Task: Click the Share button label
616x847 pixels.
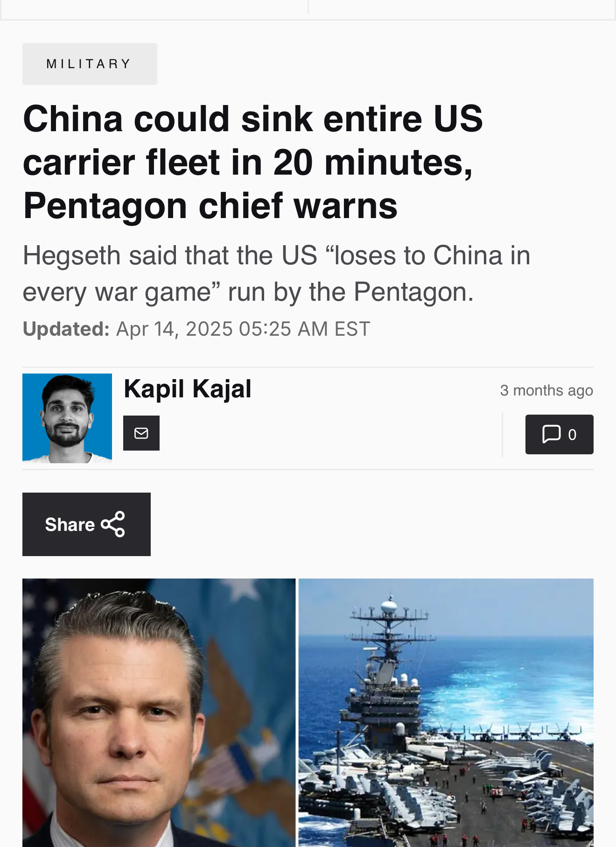Action: (x=70, y=524)
